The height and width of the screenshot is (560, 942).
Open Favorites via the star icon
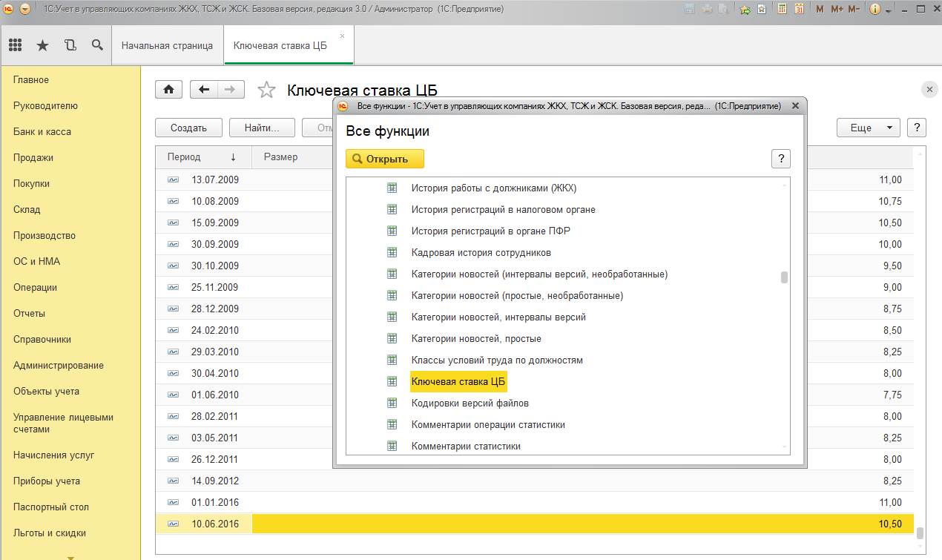(x=42, y=45)
